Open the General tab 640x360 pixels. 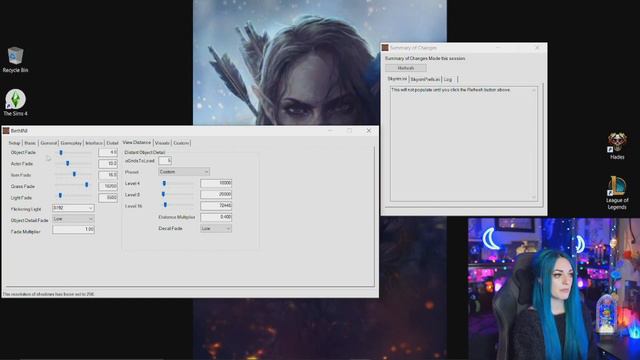[x=49, y=143]
